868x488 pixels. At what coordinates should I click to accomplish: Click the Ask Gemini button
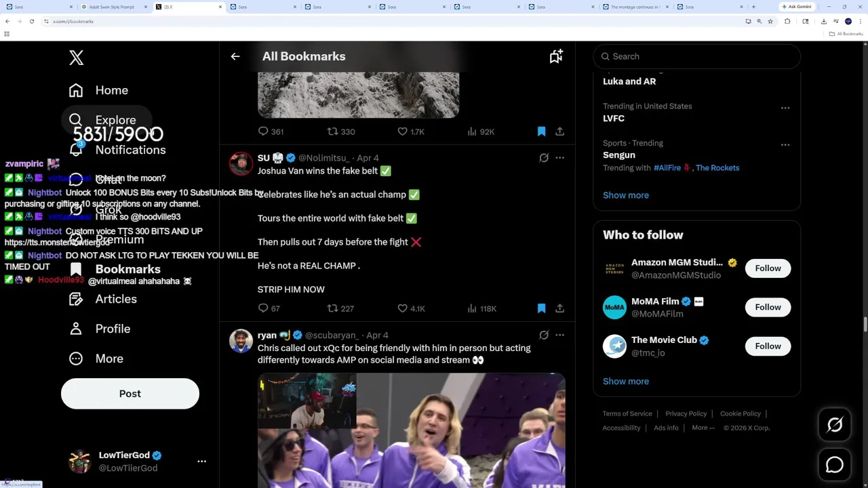(x=797, y=7)
